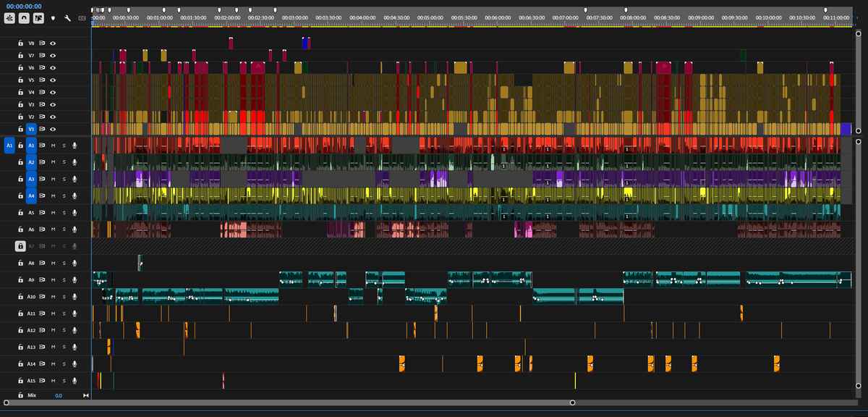The image size is (868, 417).
Task: Click the Mix volume value 0.0
Action: (59, 395)
